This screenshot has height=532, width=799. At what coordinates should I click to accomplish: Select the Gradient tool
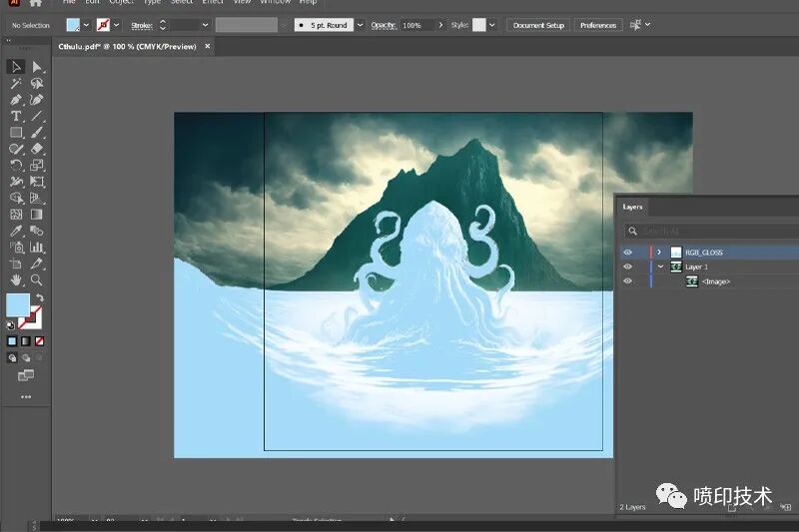pyautogui.click(x=37, y=215)
